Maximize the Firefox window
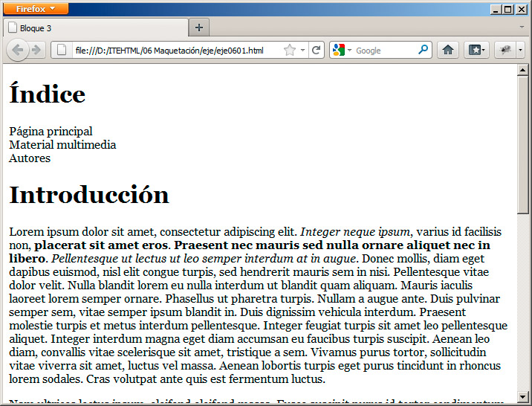The height and width of the screenshot is (406, 532). click(508, 10)
